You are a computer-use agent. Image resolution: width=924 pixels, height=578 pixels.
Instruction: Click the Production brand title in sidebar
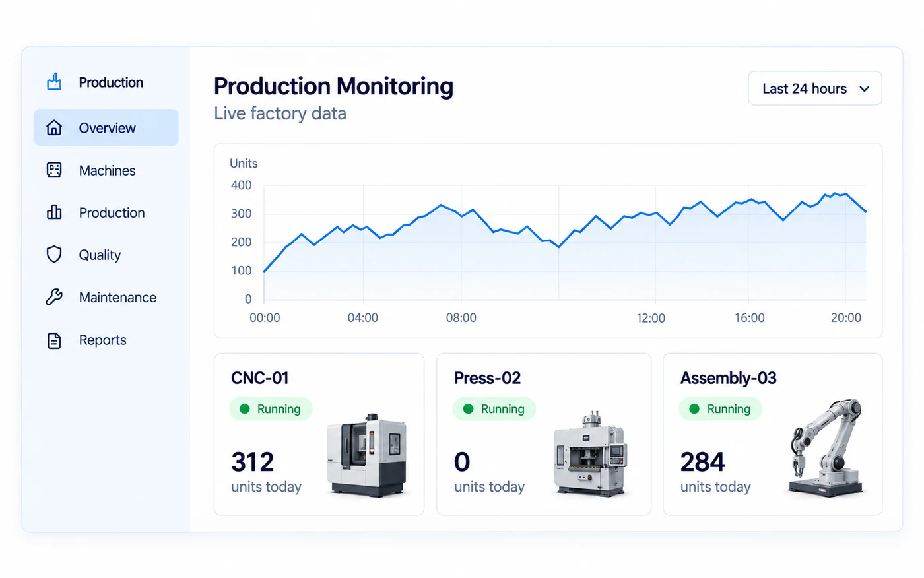coord(111,82)
